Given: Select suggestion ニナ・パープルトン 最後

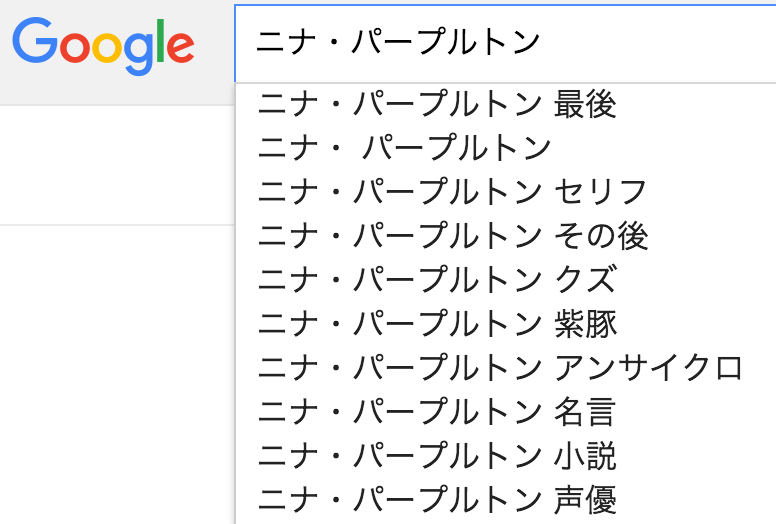Looking at the screenshot, I should (506, 104).
